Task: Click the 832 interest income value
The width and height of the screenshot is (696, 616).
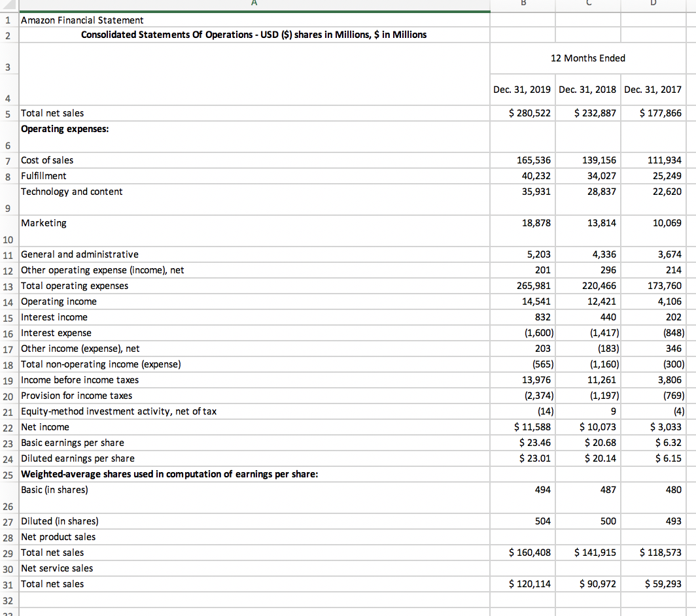Action: point(542,317)
